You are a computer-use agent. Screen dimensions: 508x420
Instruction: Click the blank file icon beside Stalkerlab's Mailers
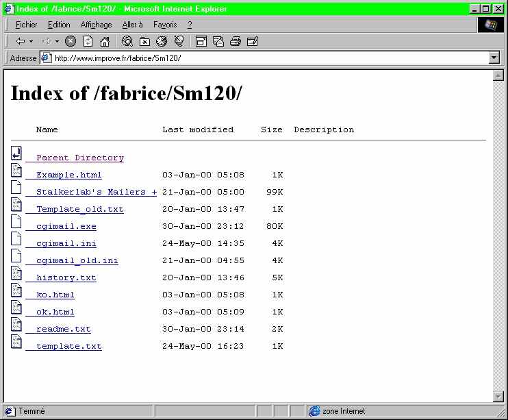pos(16,188)
